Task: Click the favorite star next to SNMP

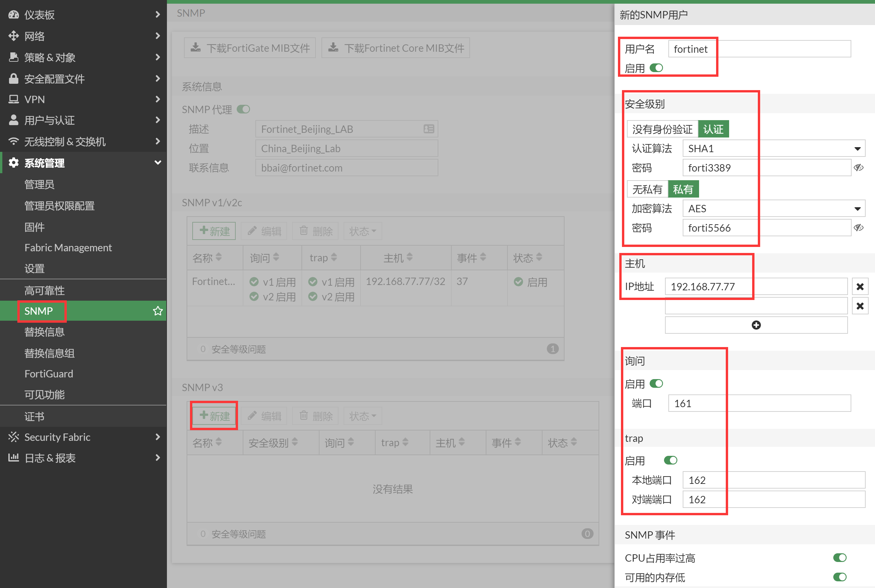Action: 158,311
